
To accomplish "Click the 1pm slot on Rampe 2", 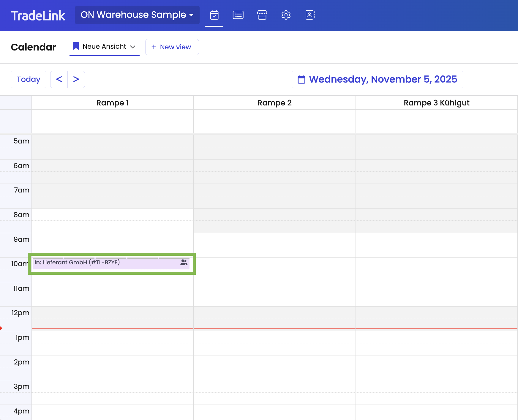I will 274,337.
